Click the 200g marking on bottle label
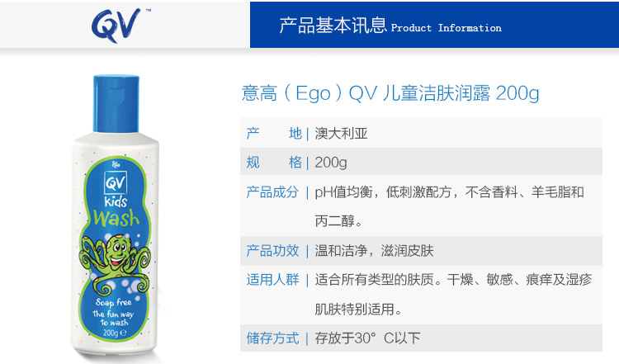619x364 pixels. 115,333
